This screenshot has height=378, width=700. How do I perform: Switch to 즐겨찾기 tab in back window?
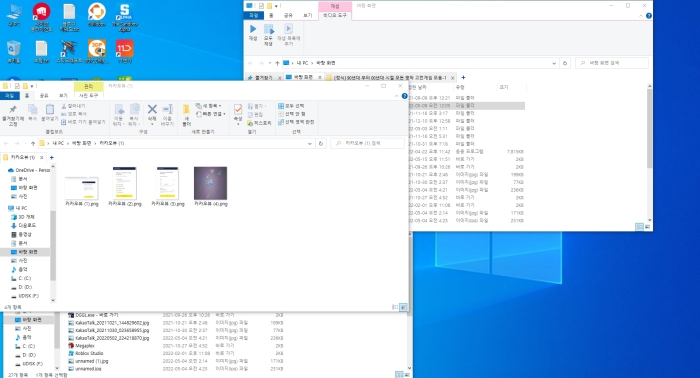pyautogui.click(x=264, y=78)
